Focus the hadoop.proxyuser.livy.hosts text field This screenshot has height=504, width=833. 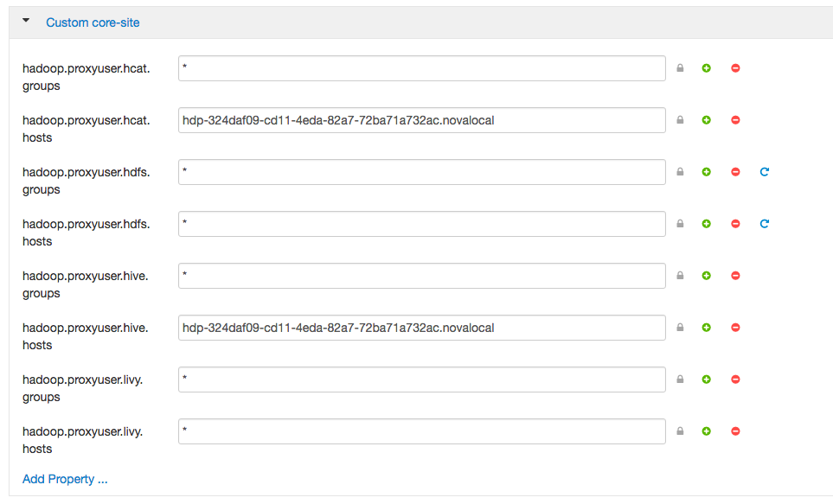click(x=421, y=431)
